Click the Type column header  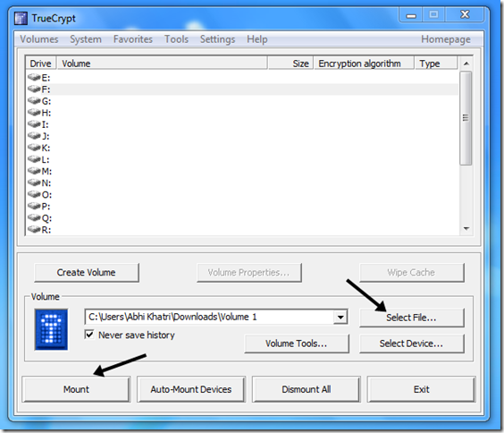pyautogui.click(x=436, y=64)
